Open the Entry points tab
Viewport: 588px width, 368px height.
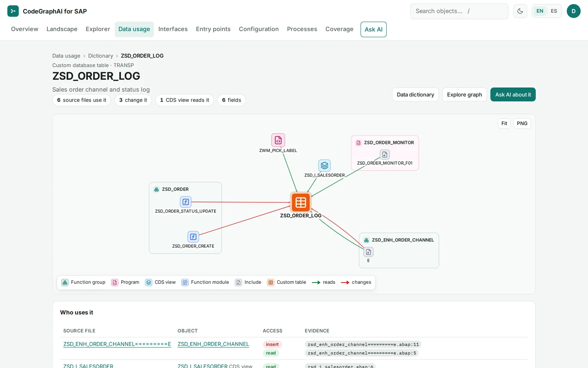[x=213, y=29]
